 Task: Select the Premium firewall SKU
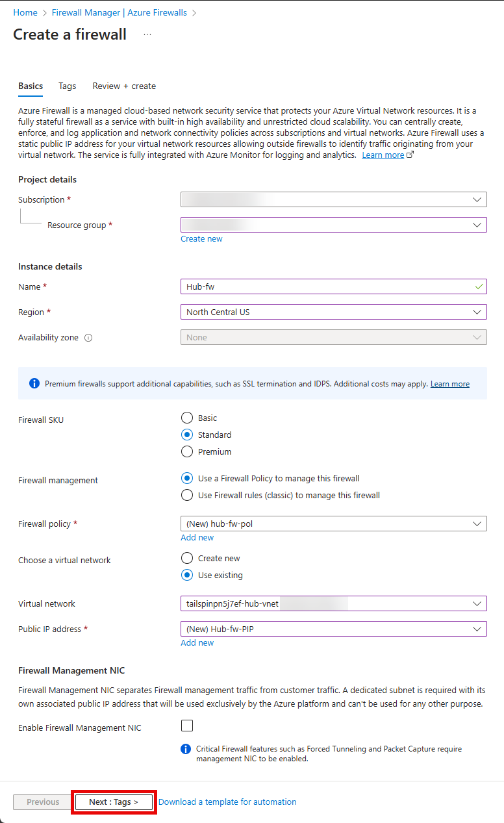pos(187,451)
